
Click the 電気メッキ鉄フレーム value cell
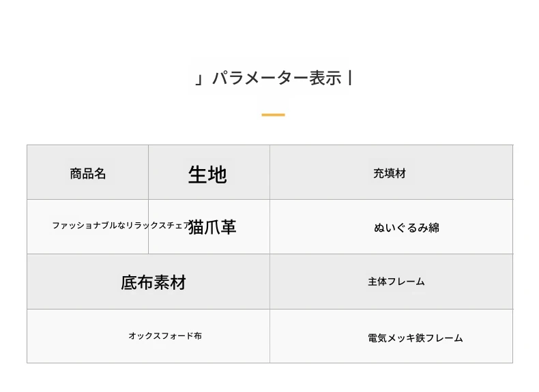point(416,337)
